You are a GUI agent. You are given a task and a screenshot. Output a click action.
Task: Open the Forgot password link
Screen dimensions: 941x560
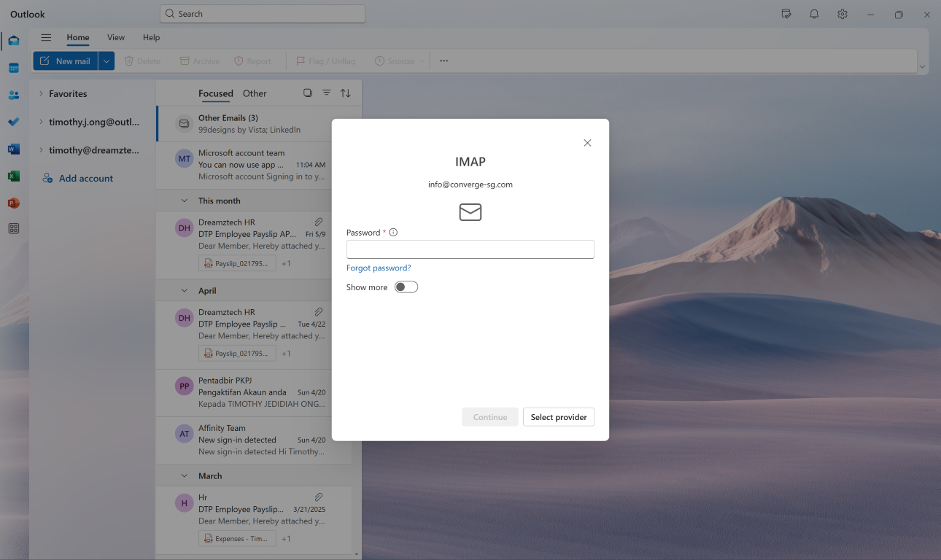(378, 268)
